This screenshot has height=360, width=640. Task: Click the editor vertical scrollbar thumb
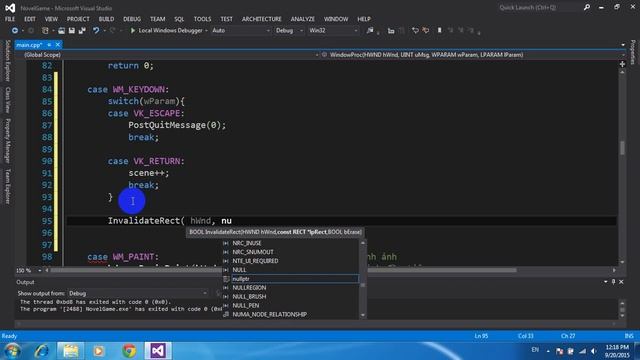coord(622,148)
